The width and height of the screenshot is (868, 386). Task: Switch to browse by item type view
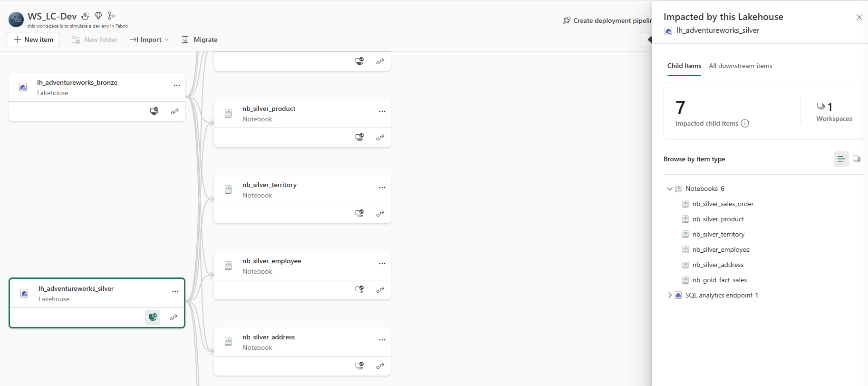tap(841, 159)
